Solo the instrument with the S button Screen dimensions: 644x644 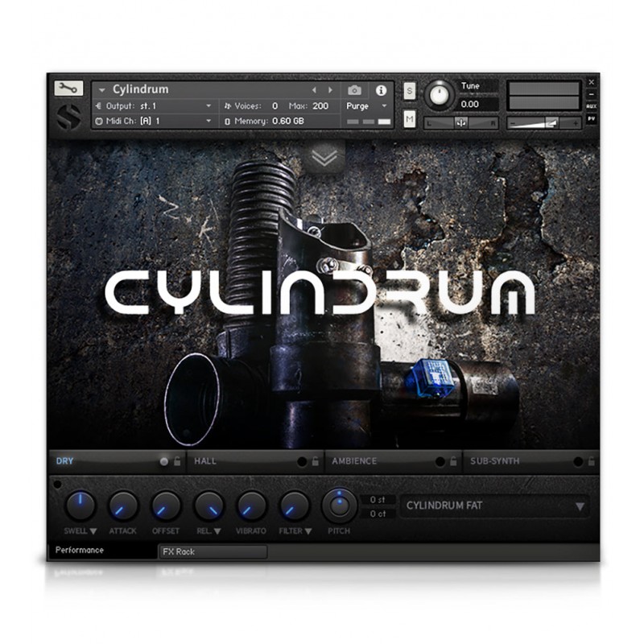coord(410,90)
